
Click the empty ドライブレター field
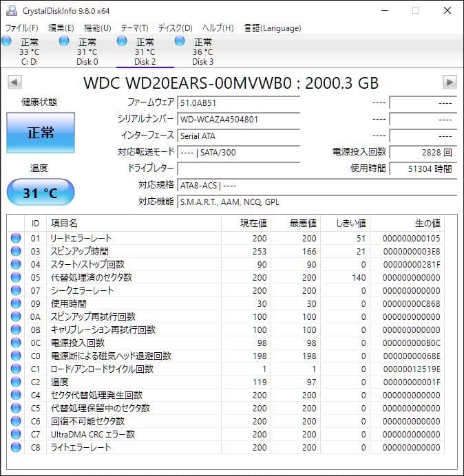pos(239,169)
